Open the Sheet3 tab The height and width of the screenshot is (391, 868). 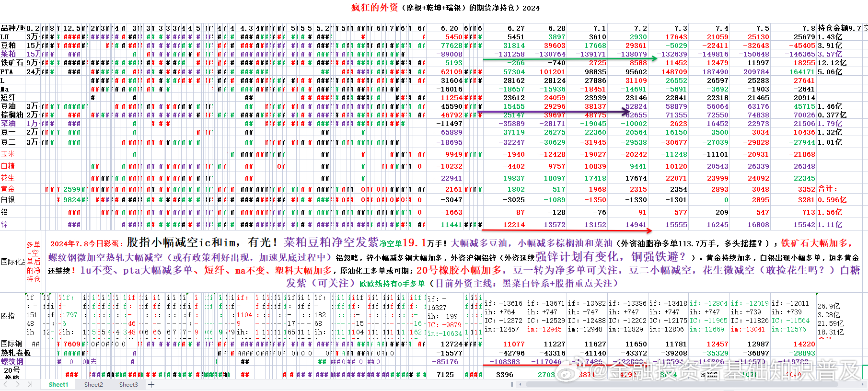128,384
